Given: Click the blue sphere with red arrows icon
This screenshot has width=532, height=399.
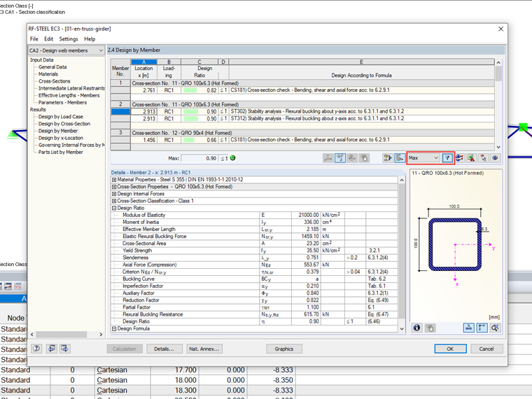Looking at the screenshot, I should pyautogui.click(x=459, y=157).
